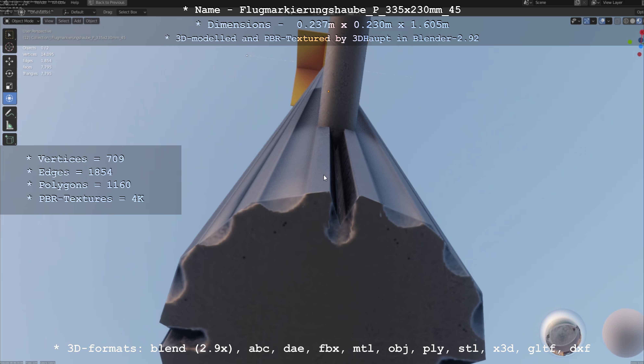Select the Add Cube tool
The image size is (644, 364).
pos(9,140)
